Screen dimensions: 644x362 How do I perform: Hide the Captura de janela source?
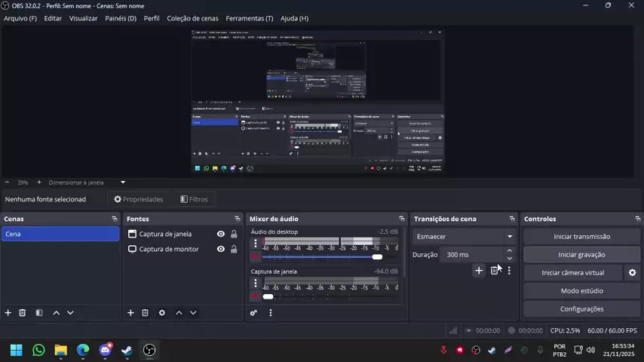coord(221,234)
